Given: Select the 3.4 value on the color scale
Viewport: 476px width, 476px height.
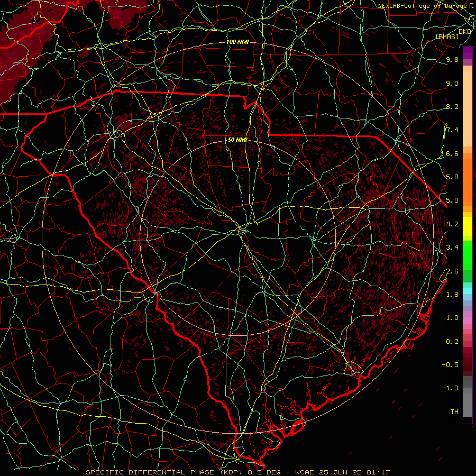Looking at the screenshot, I should click(x=452, y=248).
